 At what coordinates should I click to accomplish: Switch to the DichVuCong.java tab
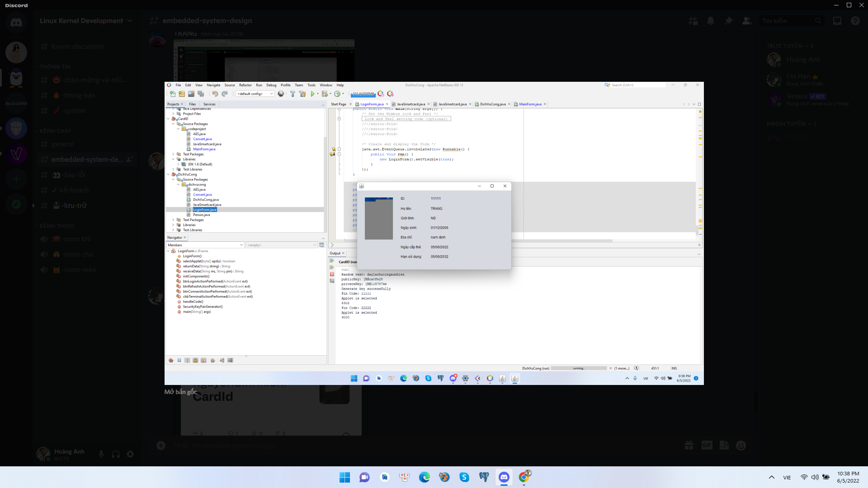point(493,104)
